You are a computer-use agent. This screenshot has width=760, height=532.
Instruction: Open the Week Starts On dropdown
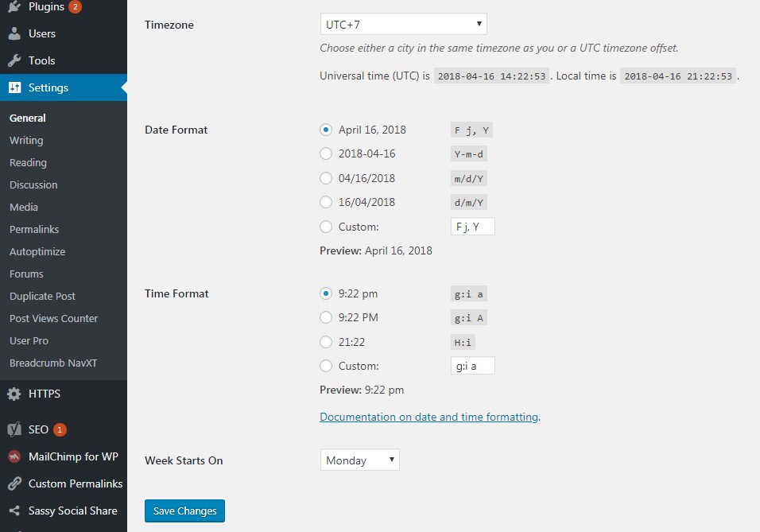[359, 460]
